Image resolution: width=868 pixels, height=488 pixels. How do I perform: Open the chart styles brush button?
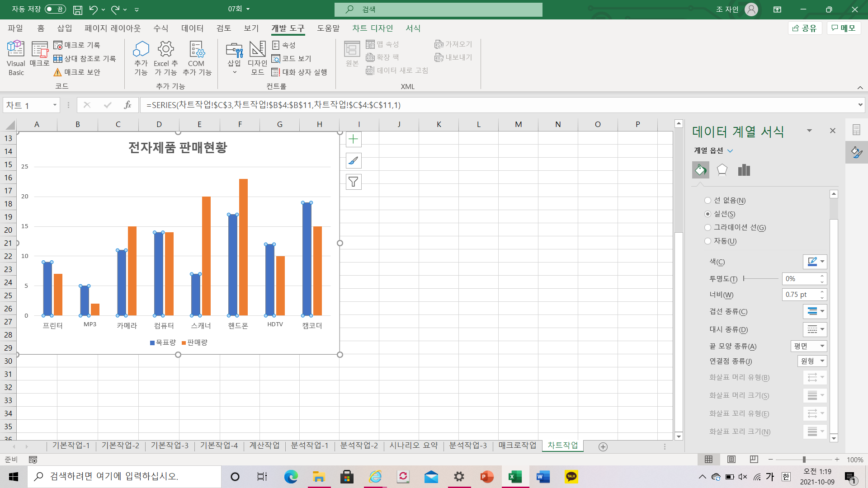point(353,160)
